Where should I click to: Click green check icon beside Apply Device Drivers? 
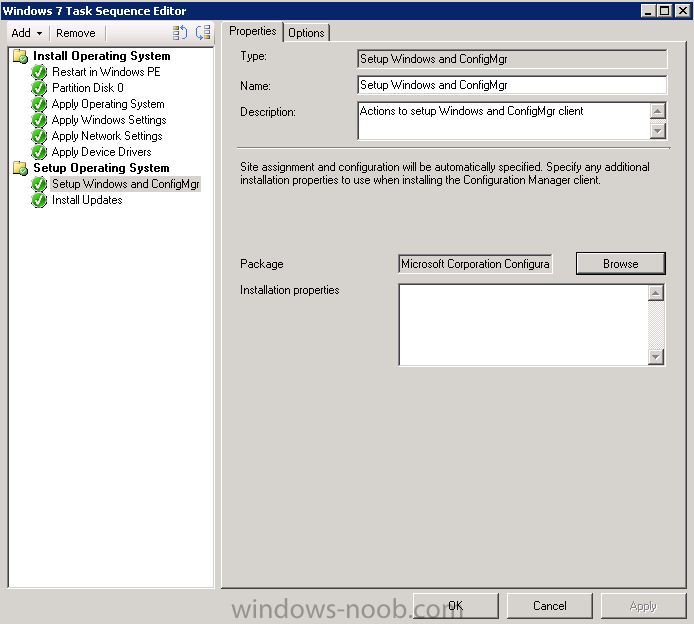(39, 152)
